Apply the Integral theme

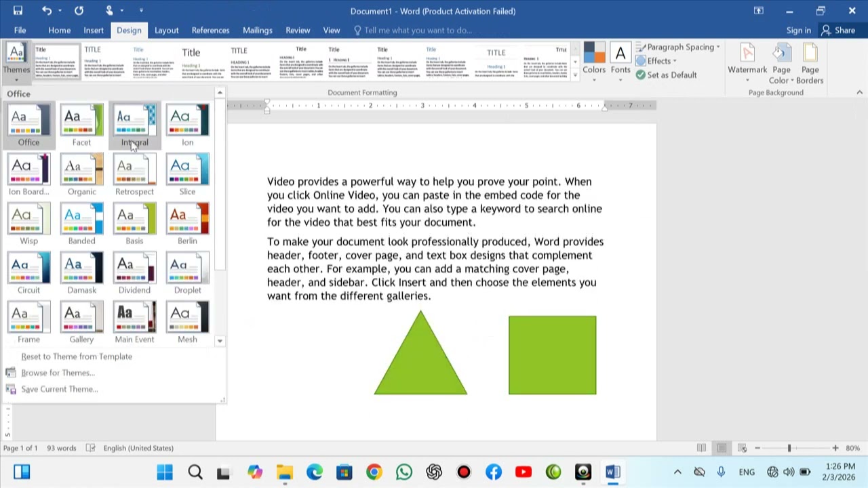point(134,125)
